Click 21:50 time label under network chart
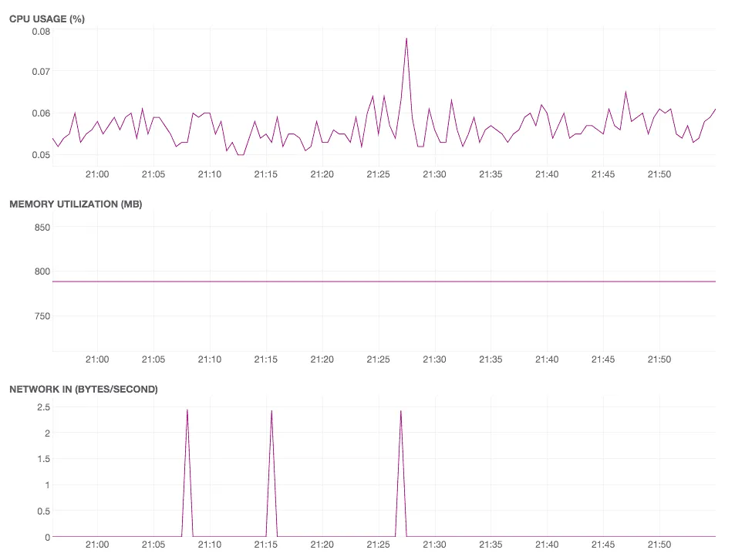The image size is (735, 560). (659, 545)
